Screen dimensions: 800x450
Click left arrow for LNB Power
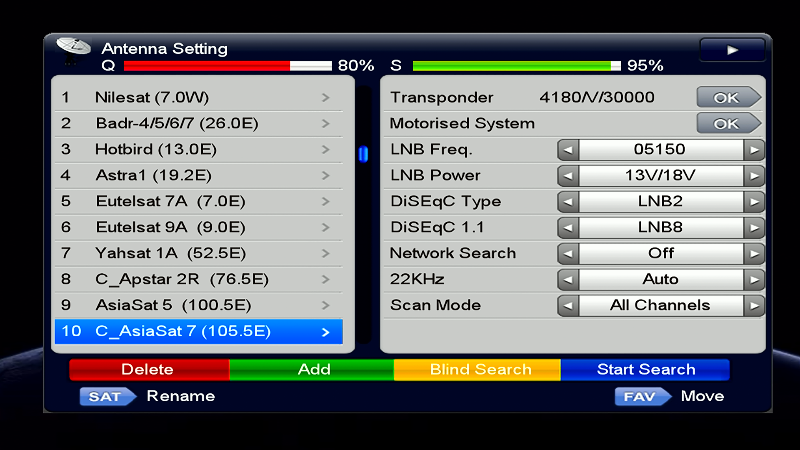tap(568, 176)
